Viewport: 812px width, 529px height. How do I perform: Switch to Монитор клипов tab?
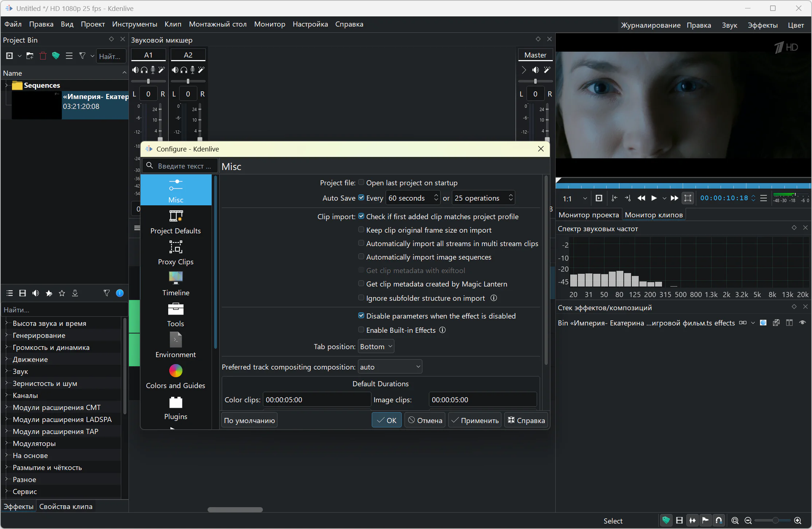pyautogui.click(x=654, y=215)
